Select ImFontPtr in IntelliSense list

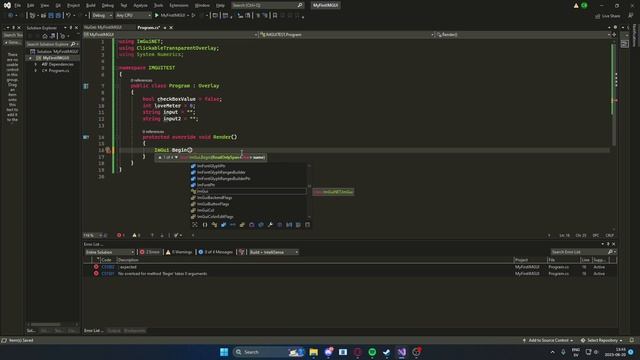click(x=249, y=185)
